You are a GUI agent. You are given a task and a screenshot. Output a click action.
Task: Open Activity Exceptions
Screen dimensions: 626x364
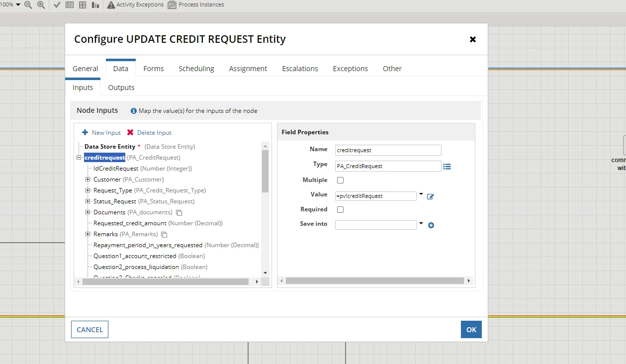click(x=135, y=4)
